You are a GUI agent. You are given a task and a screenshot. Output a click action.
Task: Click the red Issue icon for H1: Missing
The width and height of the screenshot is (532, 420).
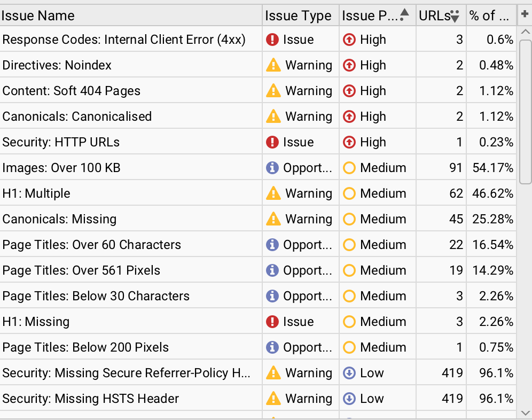(x=272, y=322)
